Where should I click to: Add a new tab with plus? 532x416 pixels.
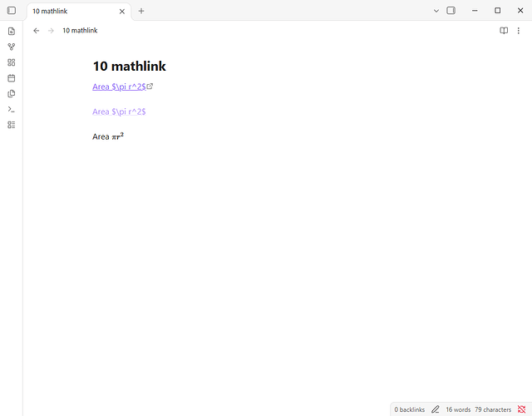(141, 11)
